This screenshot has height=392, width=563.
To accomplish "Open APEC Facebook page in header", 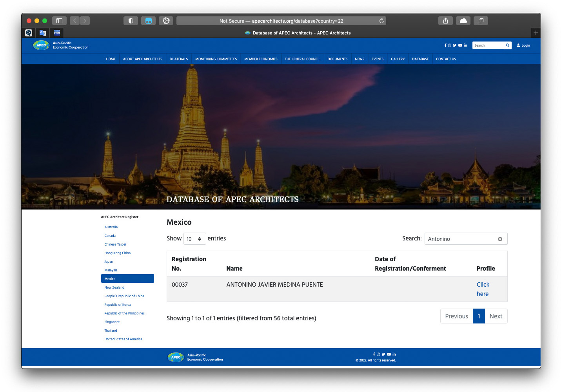I will coord(445,45).
